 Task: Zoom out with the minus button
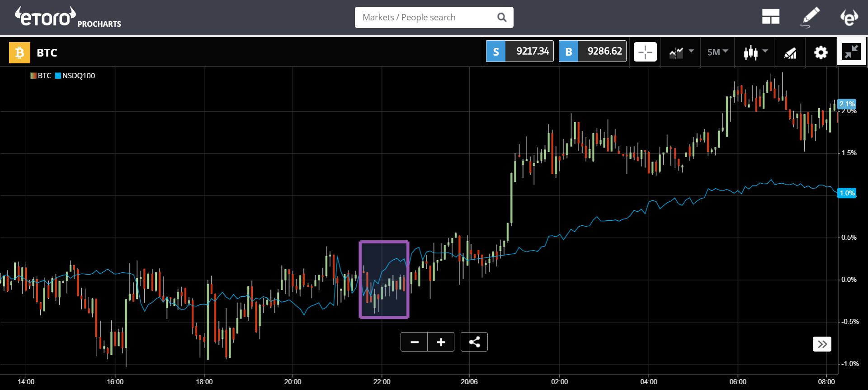[x=414, y=342]
